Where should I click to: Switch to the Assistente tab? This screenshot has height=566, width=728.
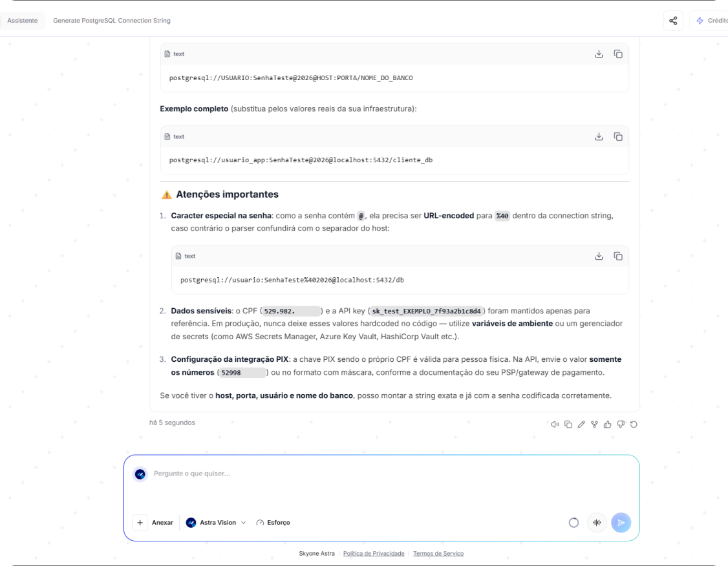tap(22, 21)
